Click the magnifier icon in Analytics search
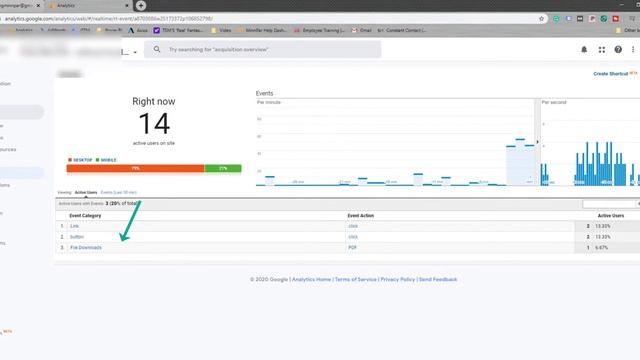 point(157,49)
